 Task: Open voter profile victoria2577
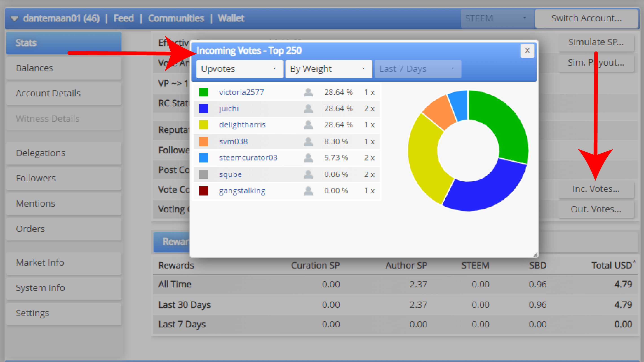click(241, 92)
